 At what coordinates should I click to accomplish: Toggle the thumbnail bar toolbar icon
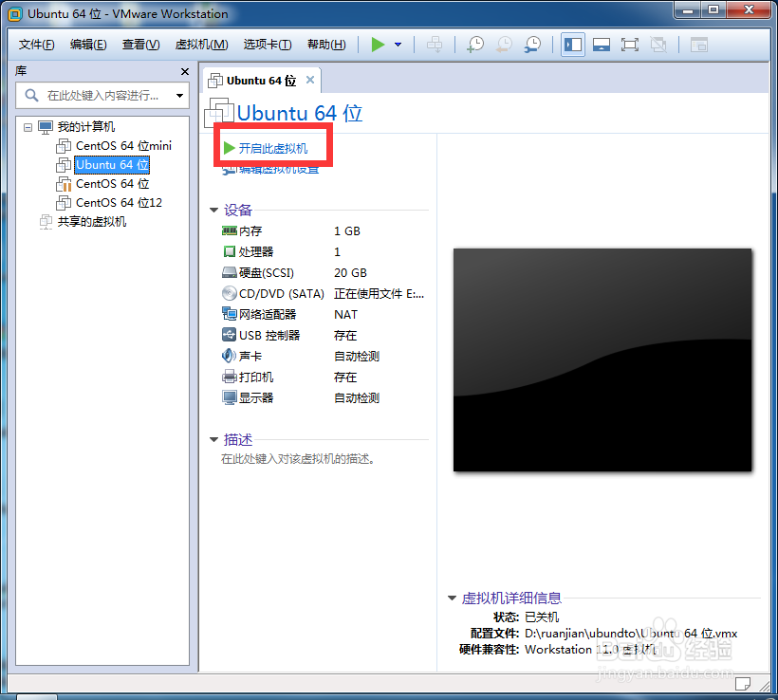point(602,45)
